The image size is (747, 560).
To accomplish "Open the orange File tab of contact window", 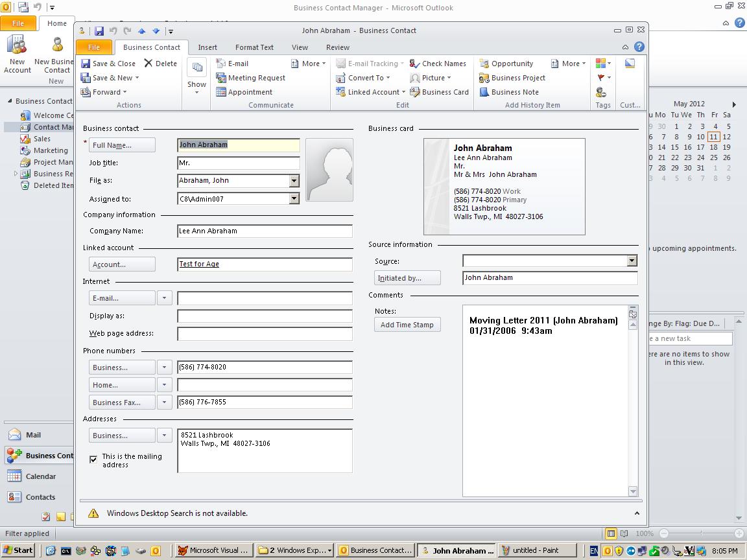I will [x=94, y=47].
